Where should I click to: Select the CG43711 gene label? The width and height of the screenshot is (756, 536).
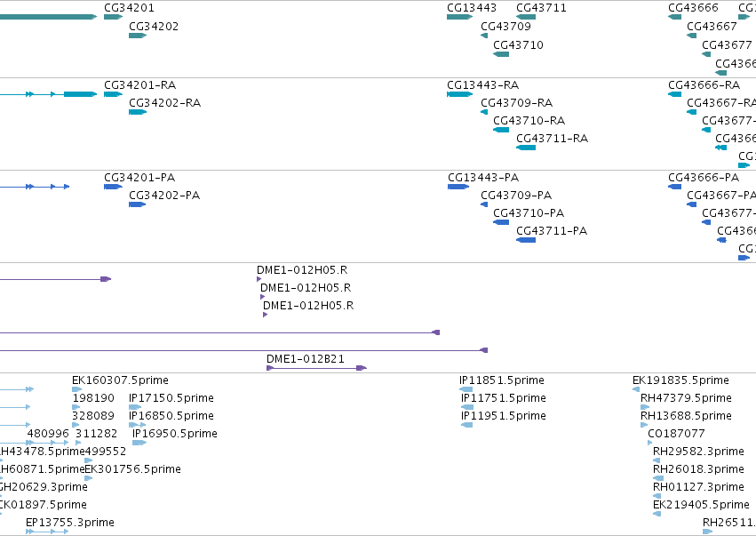pyautogui.click(x=541, y=8)
